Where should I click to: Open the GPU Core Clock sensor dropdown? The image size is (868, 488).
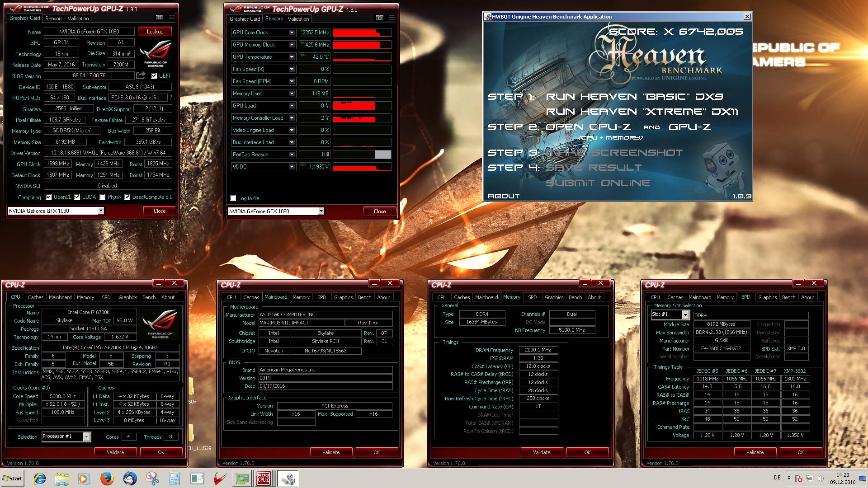tap(292, 33)
